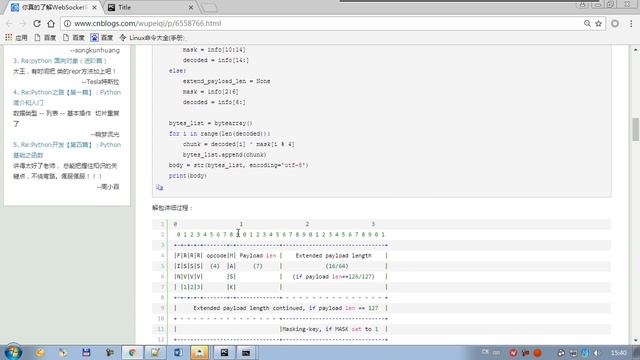Click the 'print(body)' code line

188,176
